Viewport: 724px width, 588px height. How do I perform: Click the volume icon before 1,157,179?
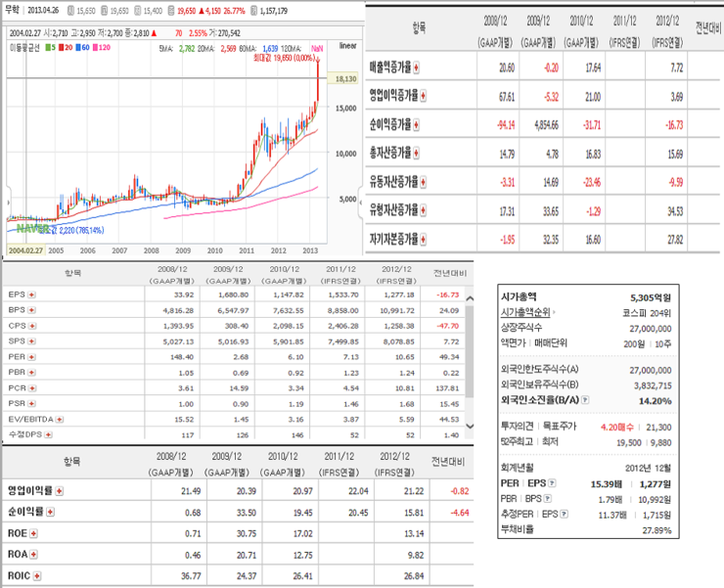coord(253,10)
